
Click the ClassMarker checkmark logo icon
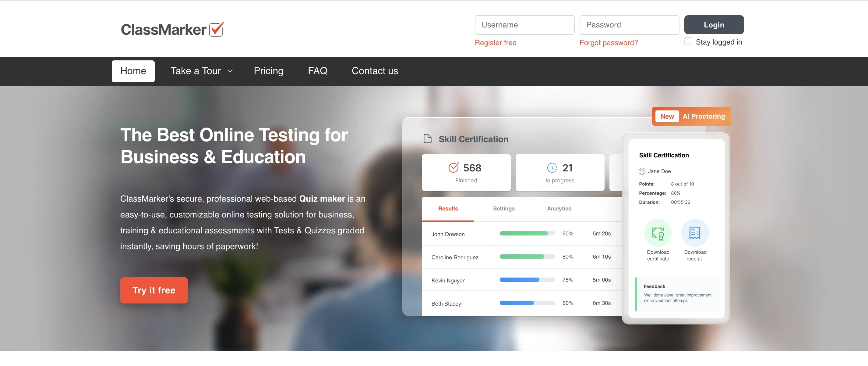[x=216, y=29]
